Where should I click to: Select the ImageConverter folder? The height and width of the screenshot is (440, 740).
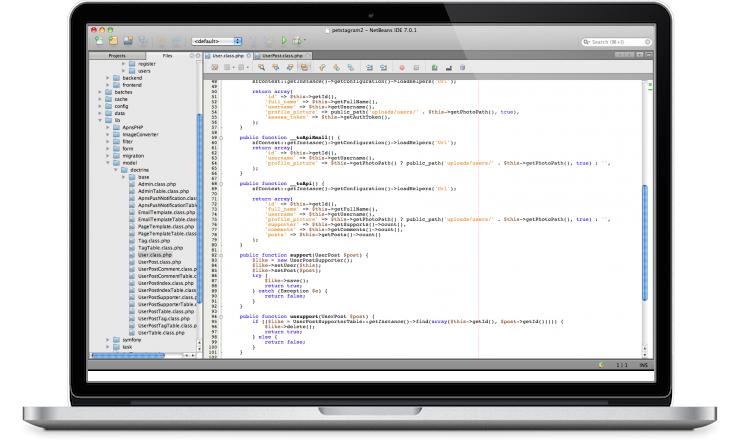[x=140, y=135]
